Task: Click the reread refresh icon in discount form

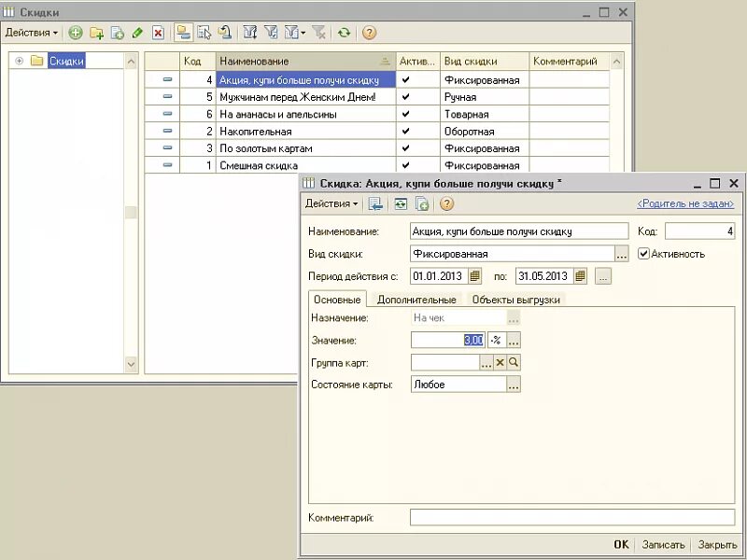Action: 401,204
